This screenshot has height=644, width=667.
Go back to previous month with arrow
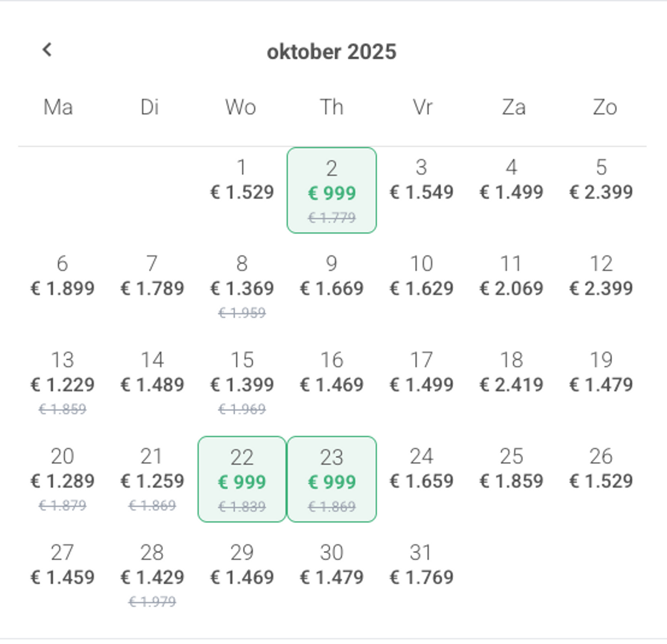47,50
